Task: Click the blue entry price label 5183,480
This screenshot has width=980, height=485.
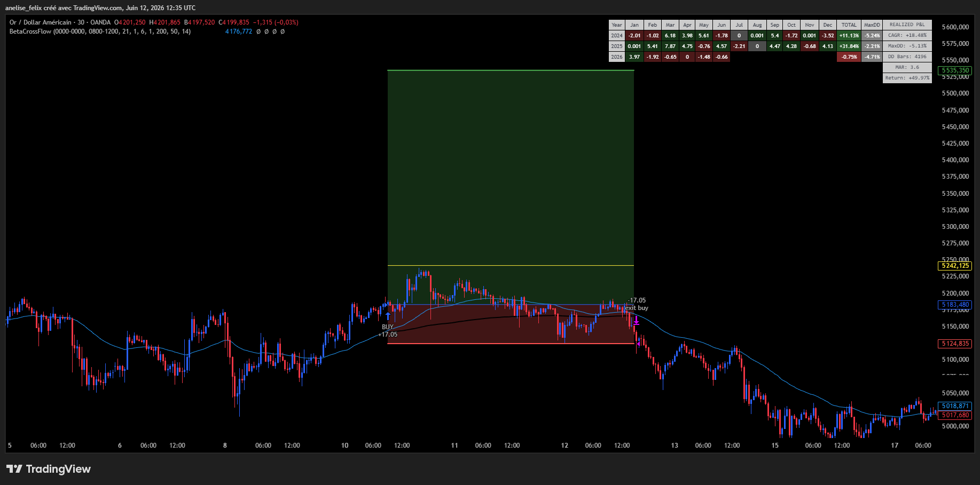Action: 955,305
